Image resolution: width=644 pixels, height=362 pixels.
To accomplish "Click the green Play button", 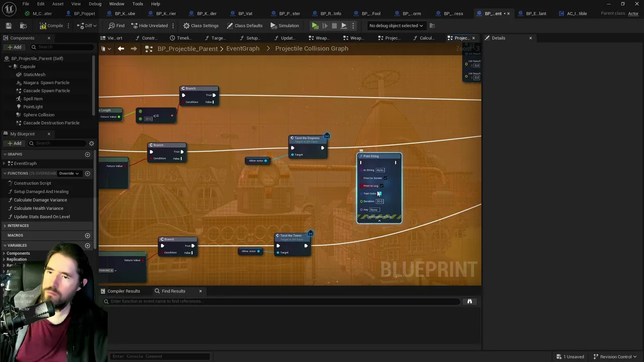I will click(x=315, y=26).
